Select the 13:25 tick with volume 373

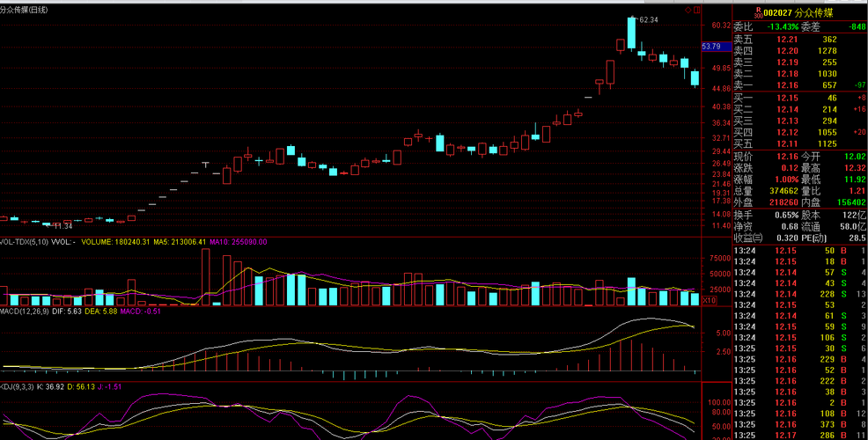799,424
